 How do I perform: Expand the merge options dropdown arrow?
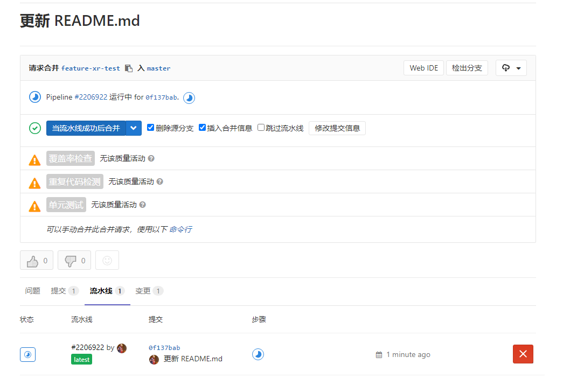pos(134,128)
